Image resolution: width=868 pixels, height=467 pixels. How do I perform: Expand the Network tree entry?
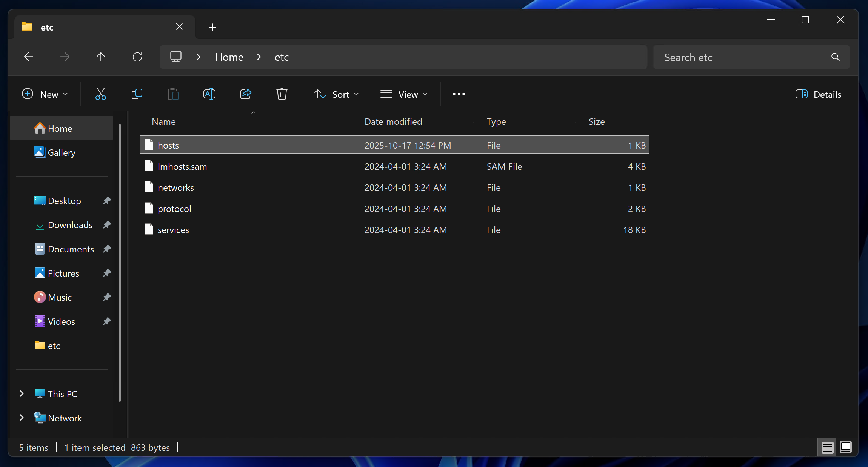(21, 418)
